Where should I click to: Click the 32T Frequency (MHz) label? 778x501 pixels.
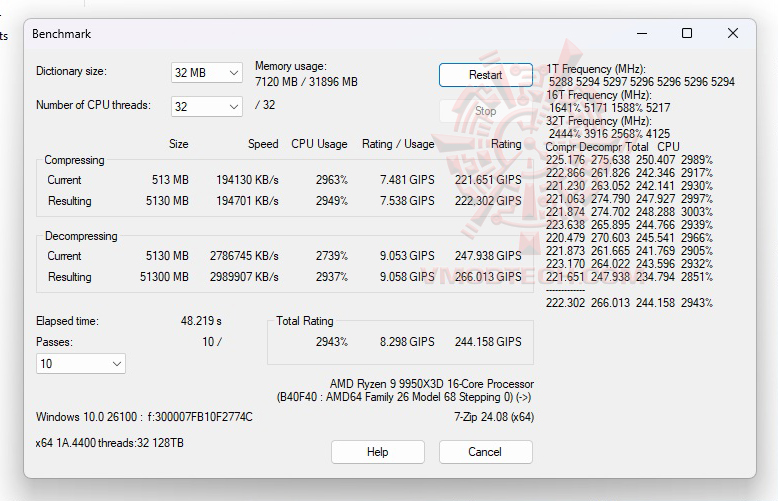pos(598,121)
